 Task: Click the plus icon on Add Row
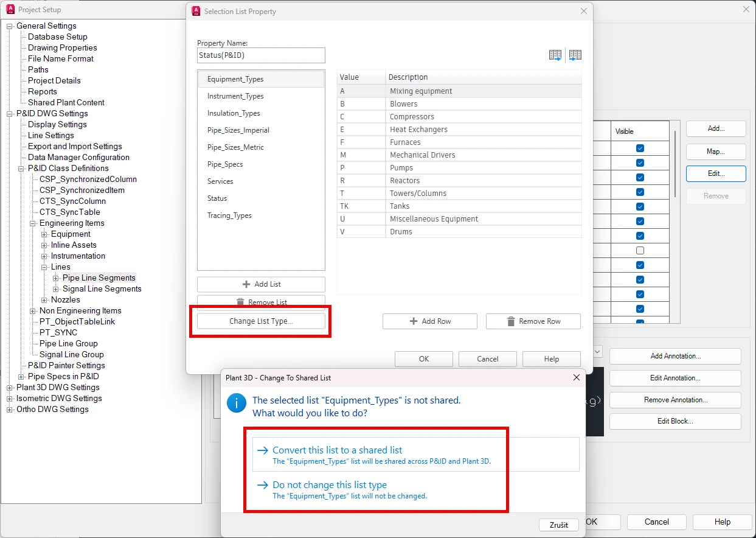click(x=414, y=321)
